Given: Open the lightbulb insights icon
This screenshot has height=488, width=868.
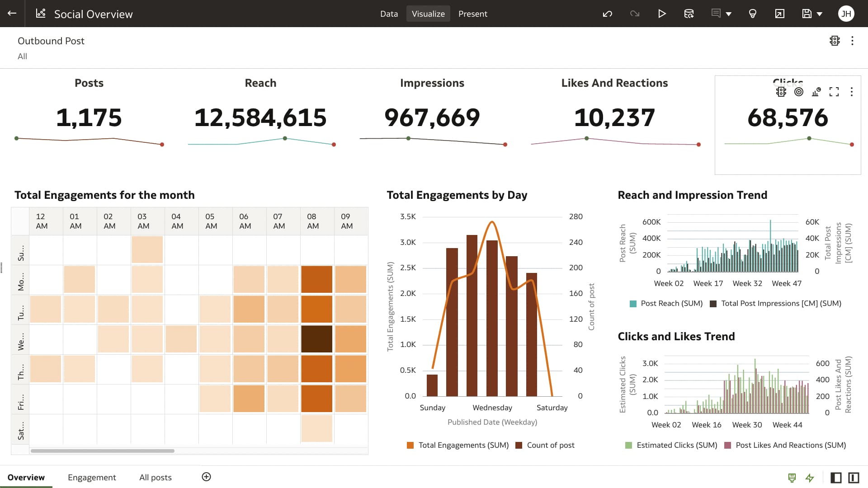Looking at the screenshot, I should tap(752, 14).
